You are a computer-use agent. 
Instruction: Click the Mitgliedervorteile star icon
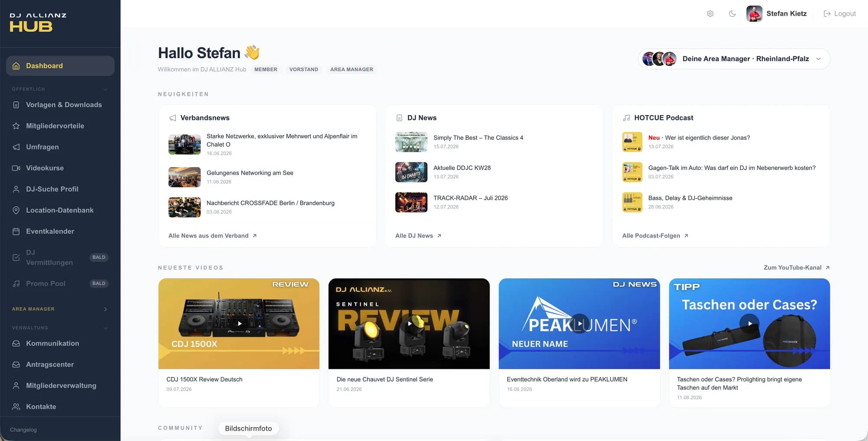pyautogui.click(x=16, y=126)
